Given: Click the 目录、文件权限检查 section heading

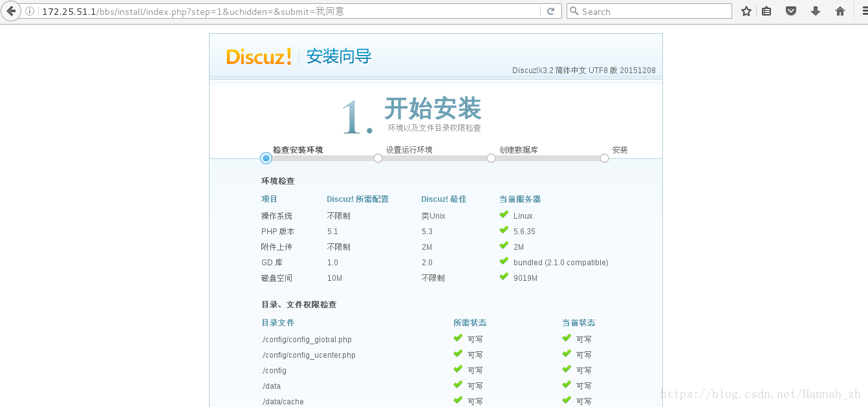Looking at the screenshot, I should [x=299, y=305].
